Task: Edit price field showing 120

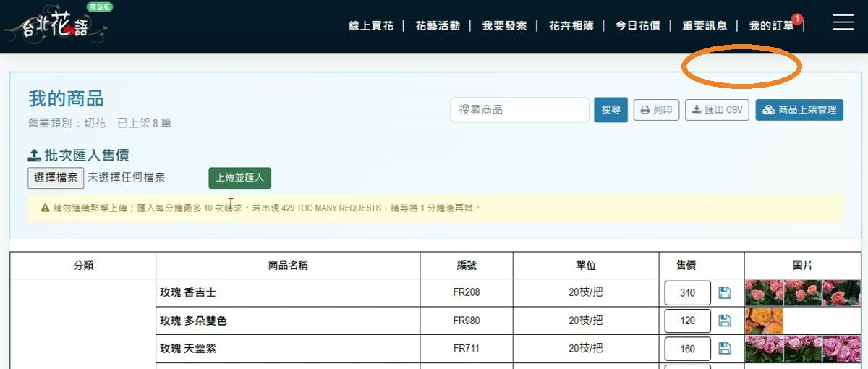Action: pyautogui.click(x=687, y=321)
